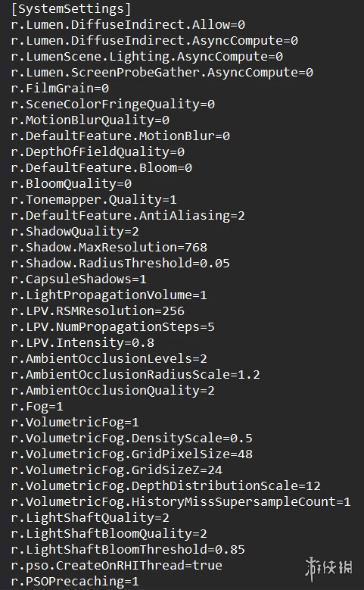The height and width of the screenshot is (590, 364).
Task: Click the r.MotionBlurQuality=0 line
Action: click(x=90, y=120)
